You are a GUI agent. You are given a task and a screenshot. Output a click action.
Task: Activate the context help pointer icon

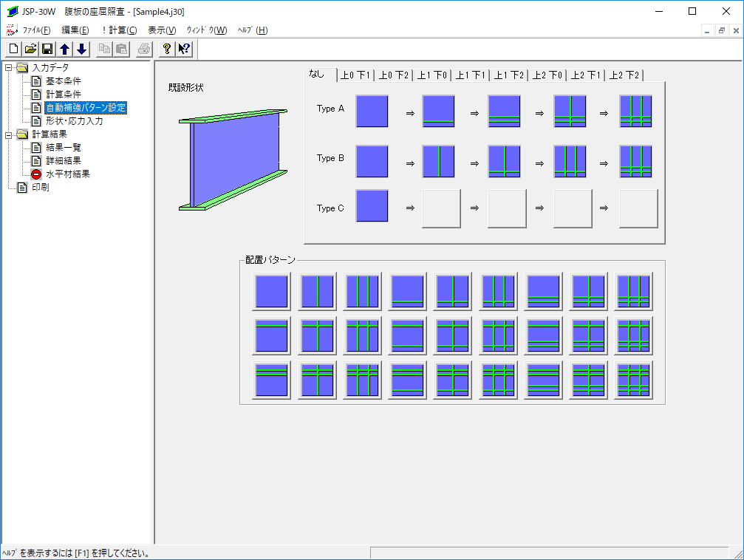pyautogui.click(x=184, y=49)
